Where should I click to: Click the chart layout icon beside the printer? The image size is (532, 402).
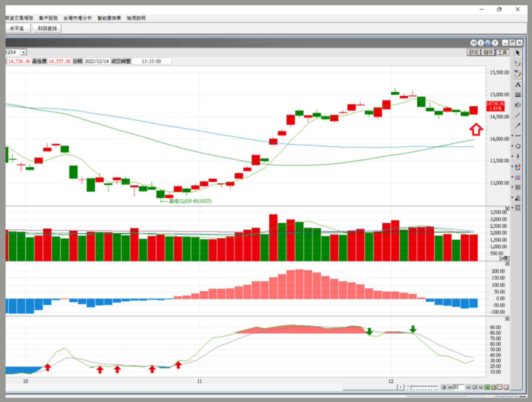pos(500,387)
